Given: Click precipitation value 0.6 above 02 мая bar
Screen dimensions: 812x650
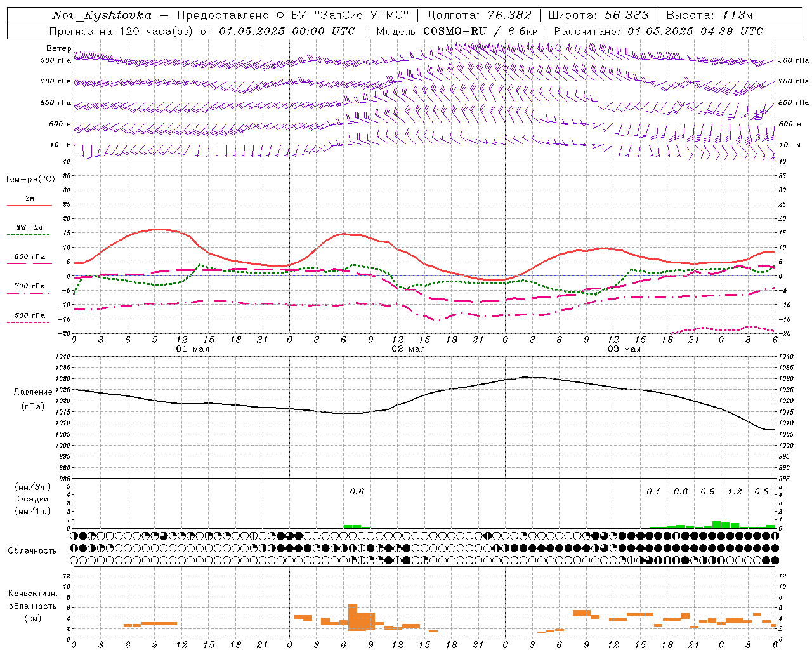Looking at the screenshot, I should coord(357,491).
